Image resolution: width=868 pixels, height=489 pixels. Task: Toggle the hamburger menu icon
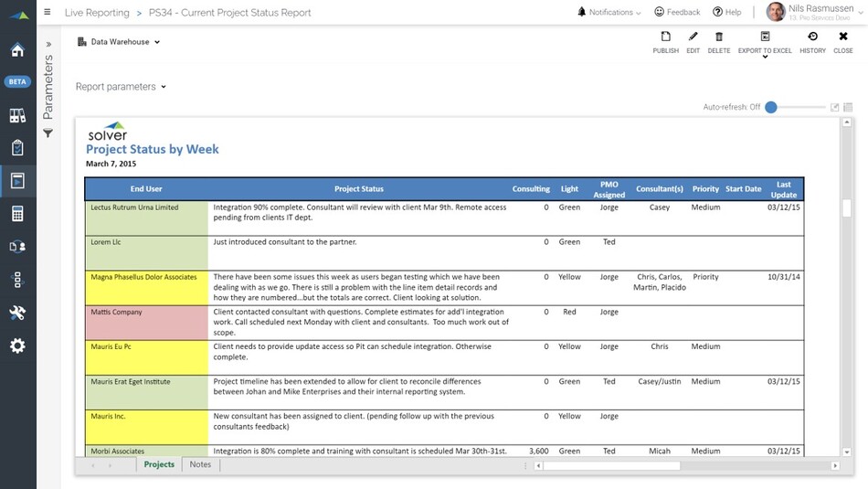(48, 13)
